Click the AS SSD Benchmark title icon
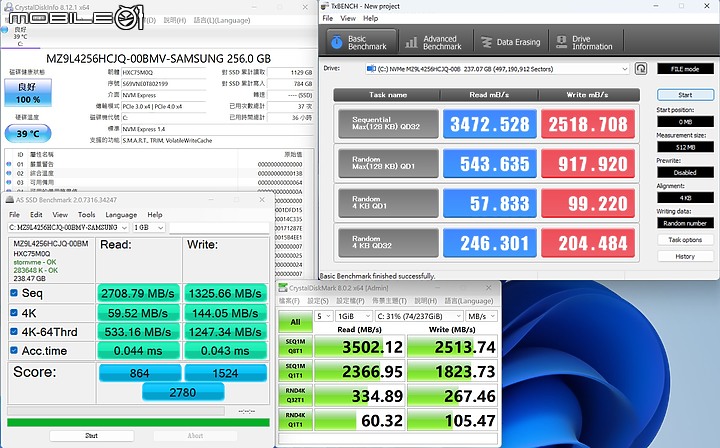The image size is (720, 448). pos(9,200)
